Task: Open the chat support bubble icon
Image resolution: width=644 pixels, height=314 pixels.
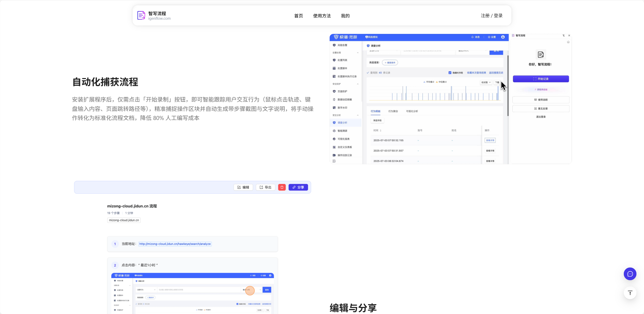Action: point(630,274)
